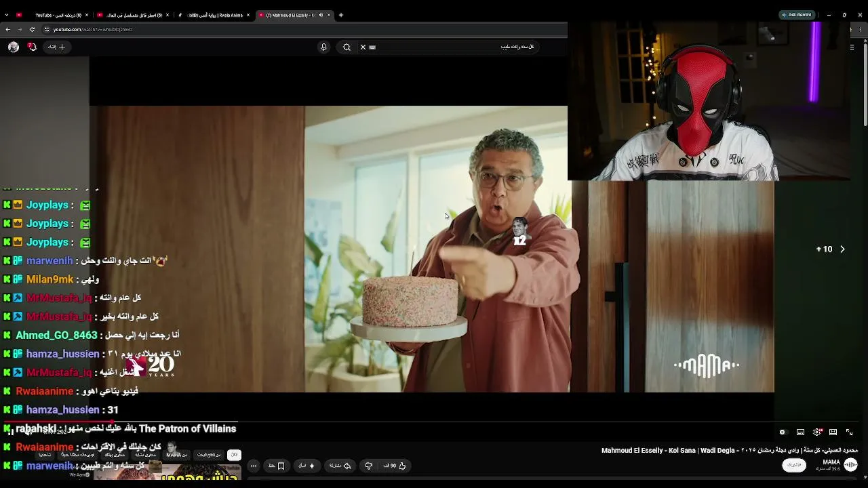Close the Mahmoud El Esseily tab
The width and height of the screenshot is (868, 488).
coord(329,15)
